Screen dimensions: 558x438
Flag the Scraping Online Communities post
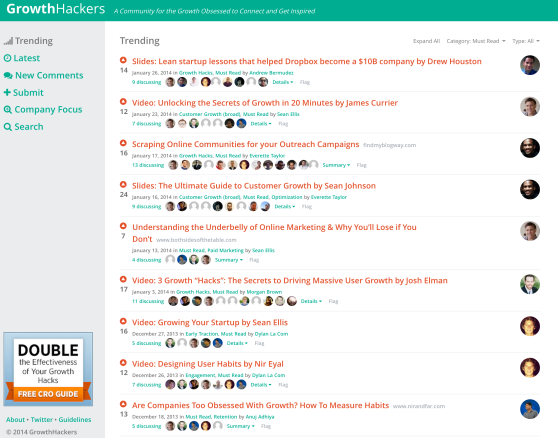point(361,165)
